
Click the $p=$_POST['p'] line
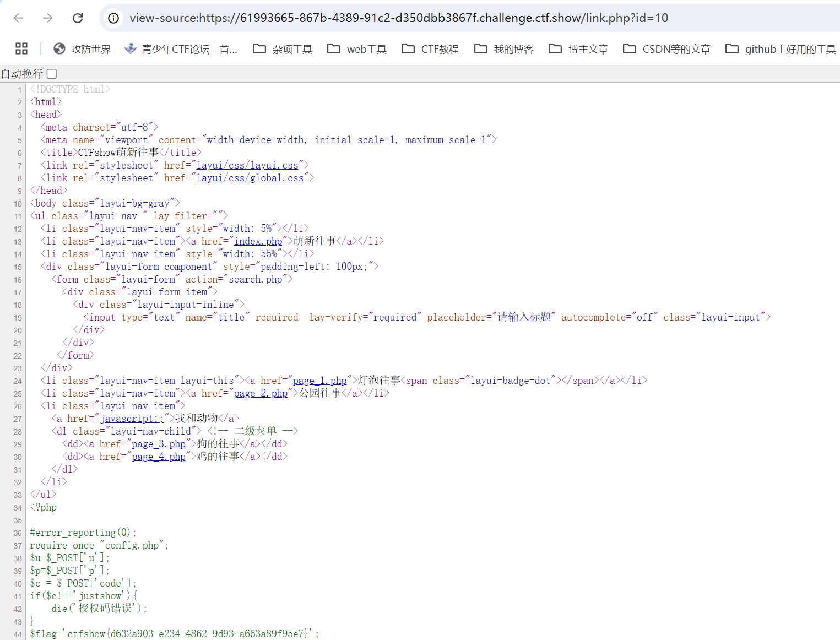tap(69, 571)
